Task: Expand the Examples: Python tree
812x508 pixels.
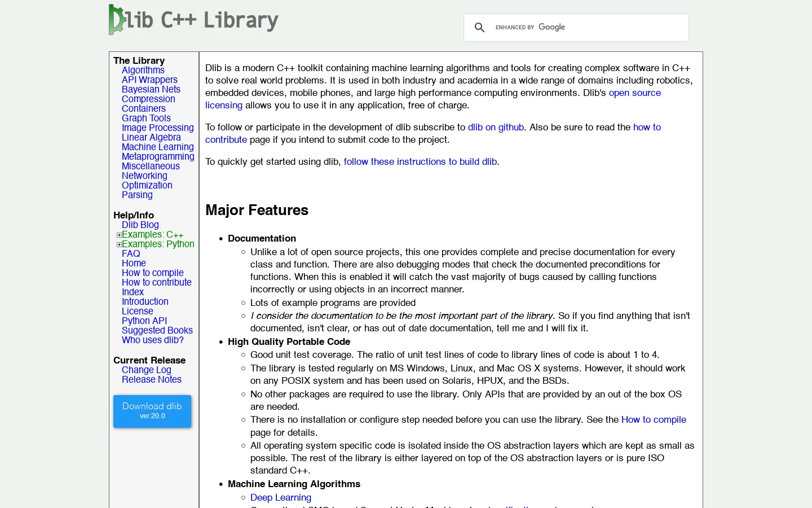Action: coord(119,244)
